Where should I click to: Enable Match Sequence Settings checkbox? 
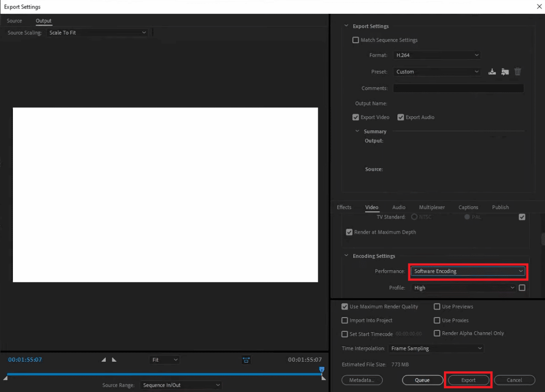click(356, 40)
